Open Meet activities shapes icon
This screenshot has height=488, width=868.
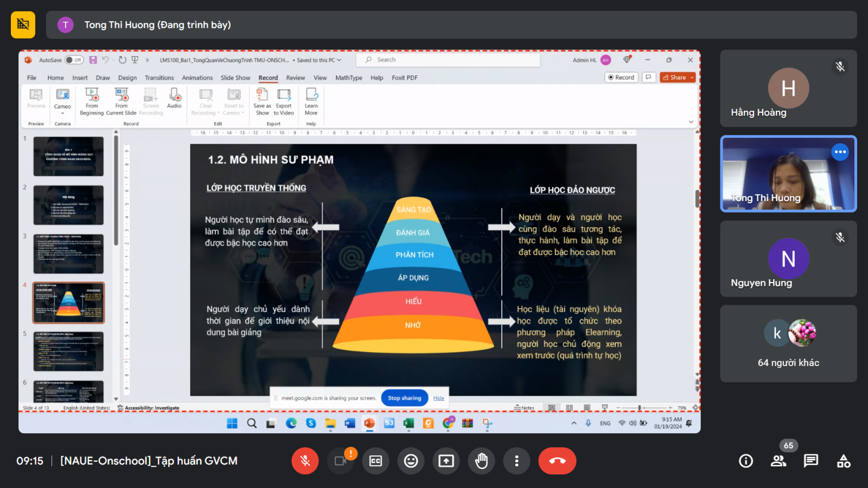click(844, 461)
